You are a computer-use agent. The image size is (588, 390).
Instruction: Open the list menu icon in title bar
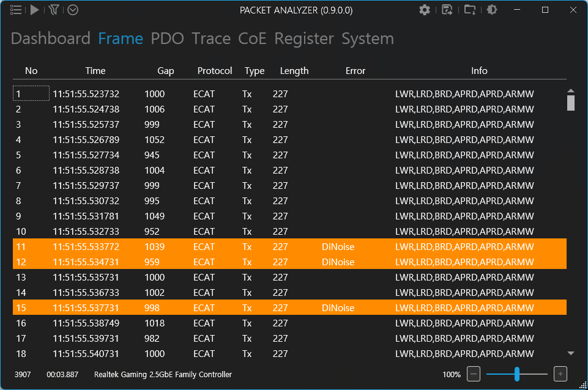tap(17, 10)
